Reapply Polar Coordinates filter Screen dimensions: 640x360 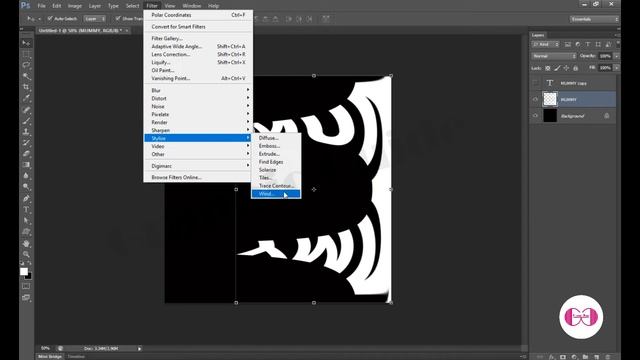(198, 15)
